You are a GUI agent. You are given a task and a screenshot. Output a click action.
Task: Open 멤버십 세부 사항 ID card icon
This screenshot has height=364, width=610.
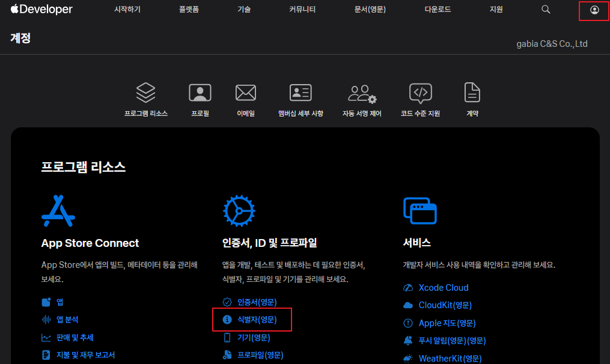pyautogui.click(x=300, y=93)
